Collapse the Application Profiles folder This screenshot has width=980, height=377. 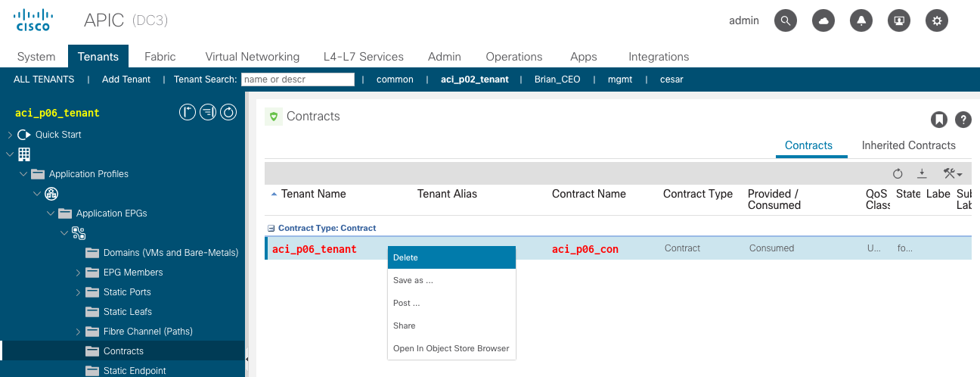pyautogui.click(x=24, y=174)
